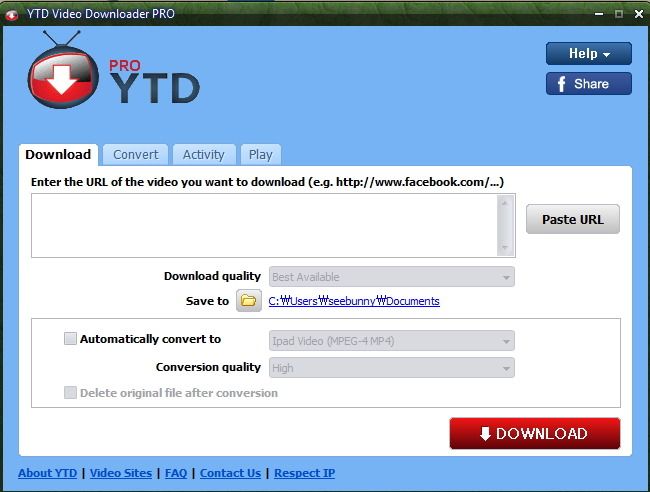
Task: Open the Contact Us link
Action: (x=230, y=473)
